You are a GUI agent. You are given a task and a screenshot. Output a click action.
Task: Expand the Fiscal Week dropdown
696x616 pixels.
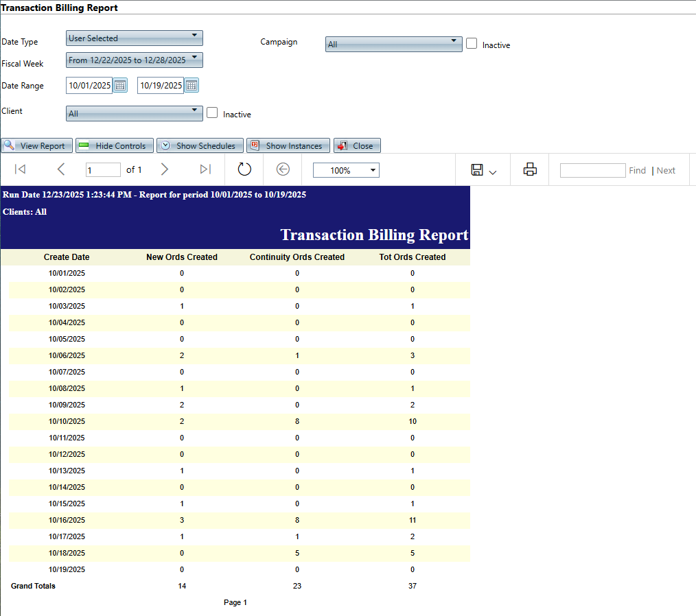point(135,60)
